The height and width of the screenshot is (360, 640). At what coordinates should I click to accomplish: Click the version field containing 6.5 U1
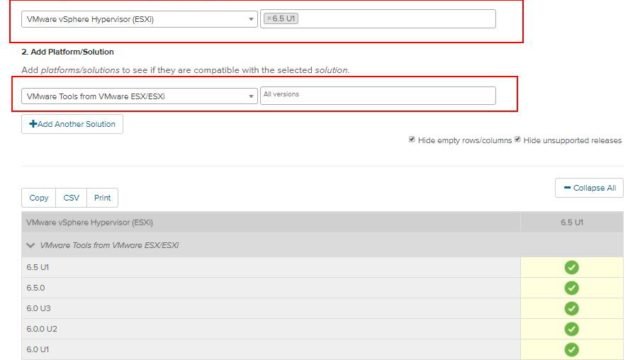coord(378,19)
